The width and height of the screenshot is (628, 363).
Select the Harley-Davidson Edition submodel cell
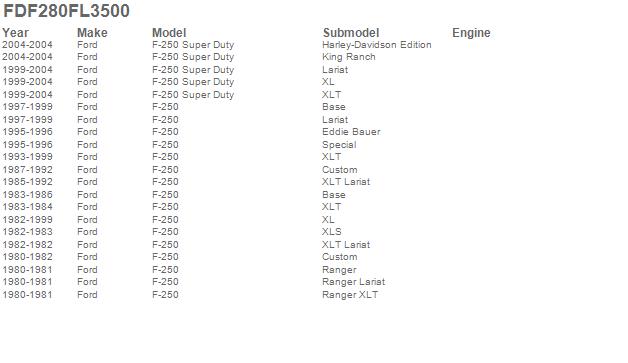(x=376, y=45)
